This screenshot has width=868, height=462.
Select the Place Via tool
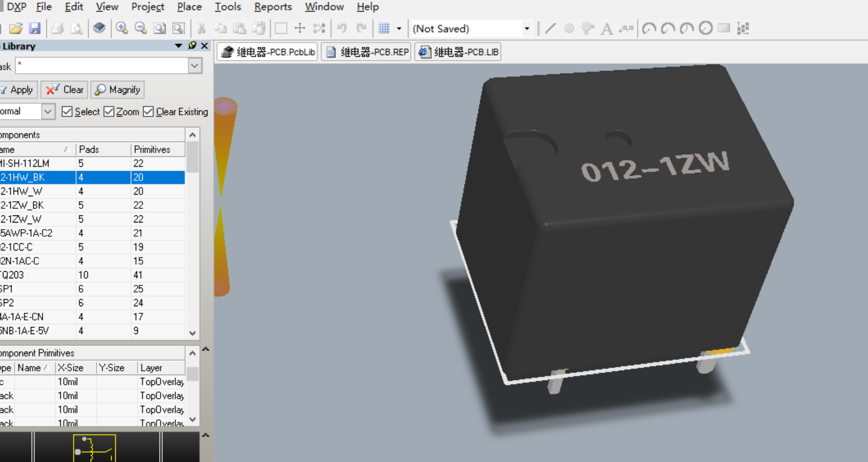coord(588,28)
